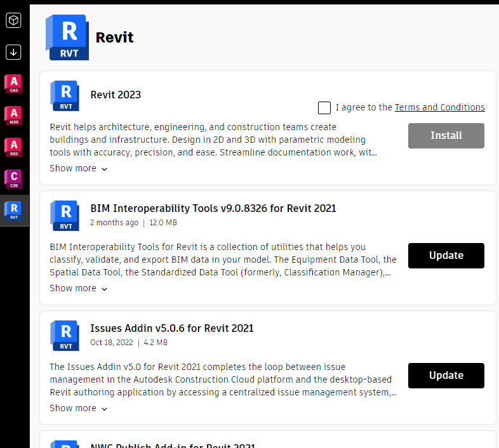Expand Show more for Issues Addin
This screenshot has width=499, height=448.
click(79, 409)
